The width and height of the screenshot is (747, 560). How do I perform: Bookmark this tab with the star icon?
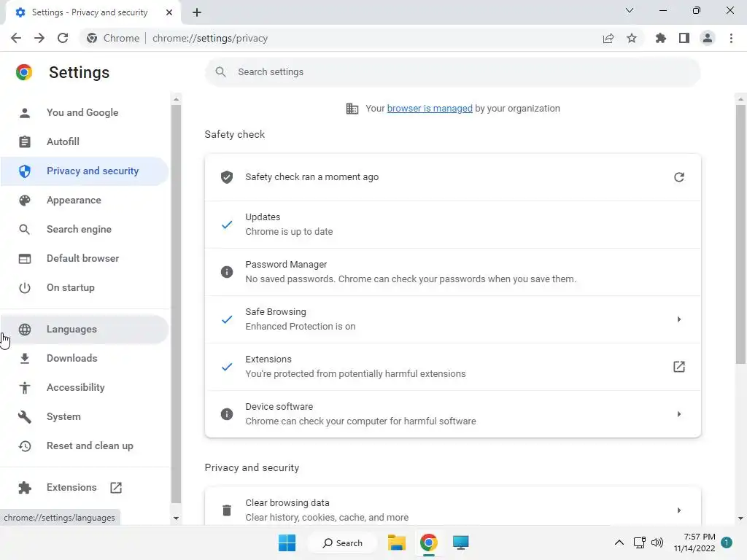point(632,38)
